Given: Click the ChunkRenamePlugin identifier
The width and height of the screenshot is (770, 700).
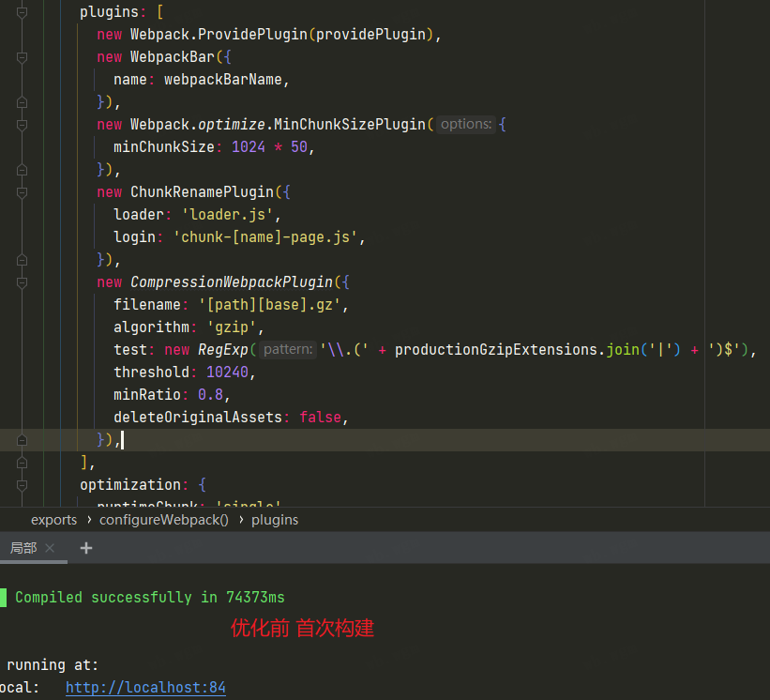Looking at the screenshot, I should (202, 192).
